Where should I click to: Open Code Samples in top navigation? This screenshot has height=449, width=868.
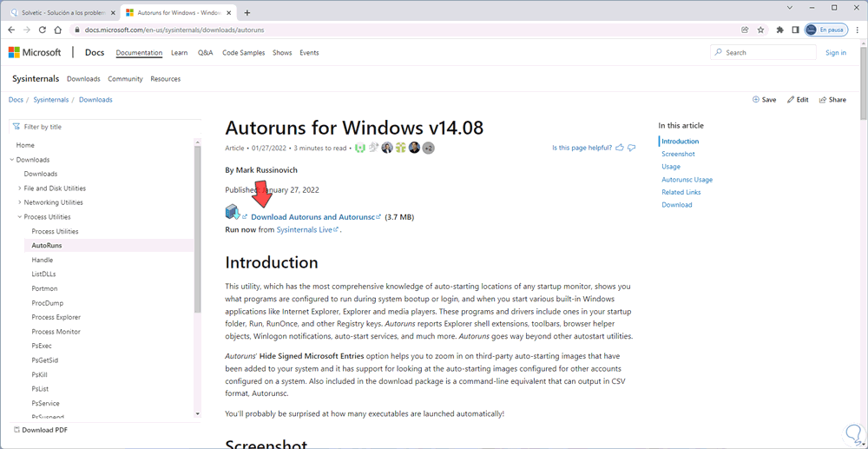coord(244,53)
